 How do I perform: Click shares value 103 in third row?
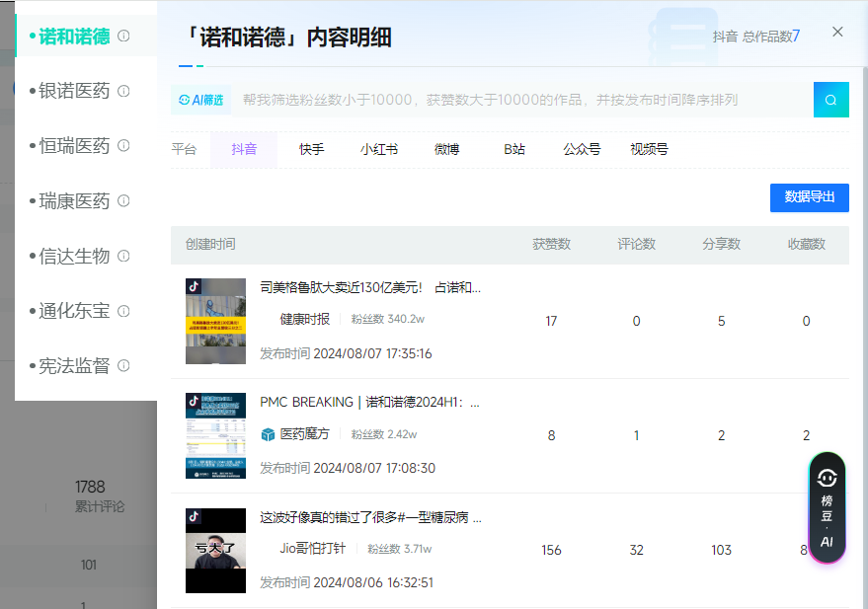tap(721, 550)
